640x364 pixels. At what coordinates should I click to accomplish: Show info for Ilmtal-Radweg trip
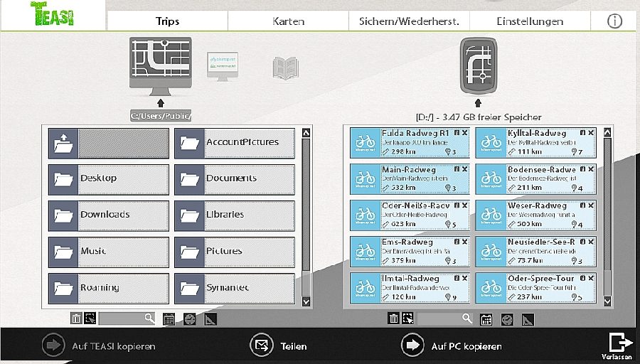(457, 278)
